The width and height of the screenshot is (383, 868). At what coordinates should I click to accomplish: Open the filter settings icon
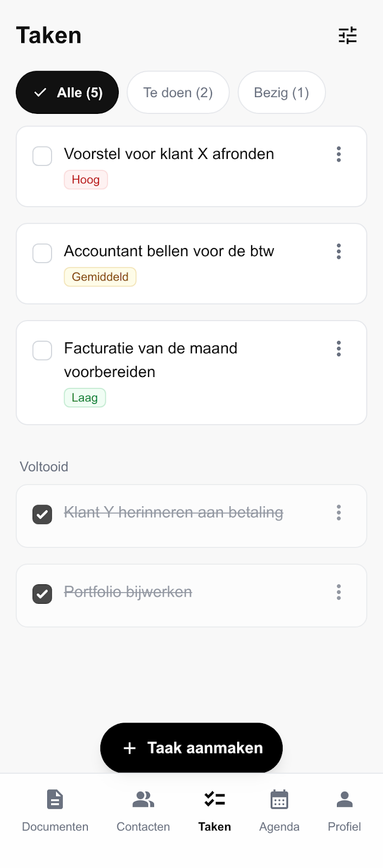(x=348, y=35)
